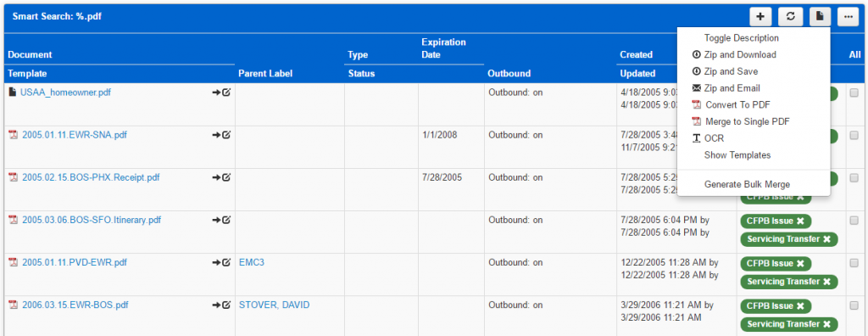Viewport: 868px width, 336px height.
Task: Tick checkbox for 2005.03.06.BOS-SFO.Itinerary.pdf row
Action: coord(854,220)
